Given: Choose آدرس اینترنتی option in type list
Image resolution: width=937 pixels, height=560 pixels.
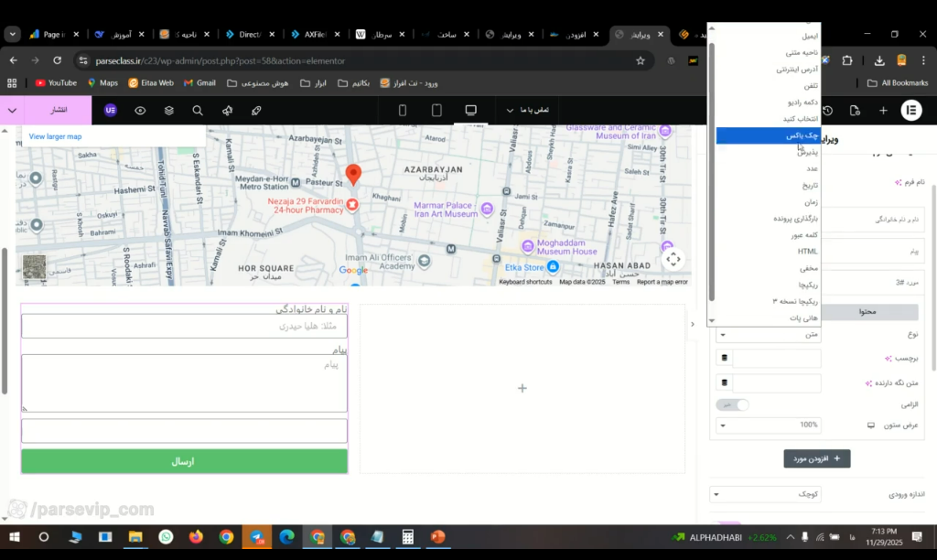Looking at the screenshot, I should click(x=769, y=70).
